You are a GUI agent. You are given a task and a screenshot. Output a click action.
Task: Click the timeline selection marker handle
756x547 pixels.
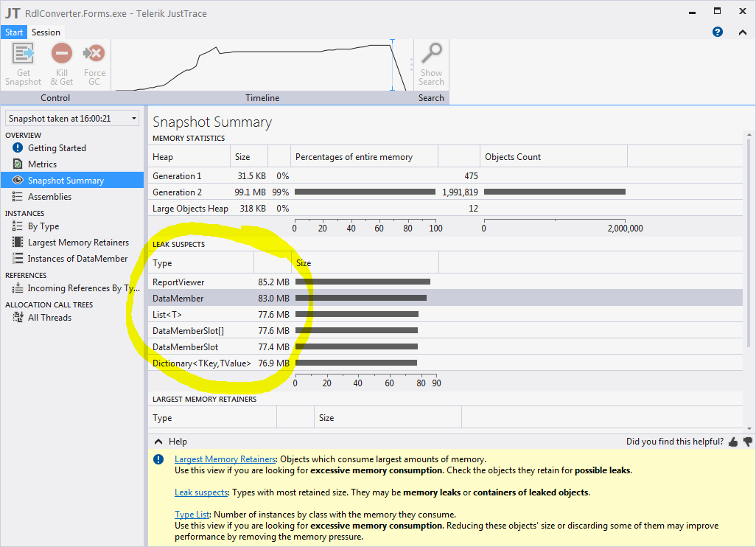pyautogui.click(x=392, y=65)
